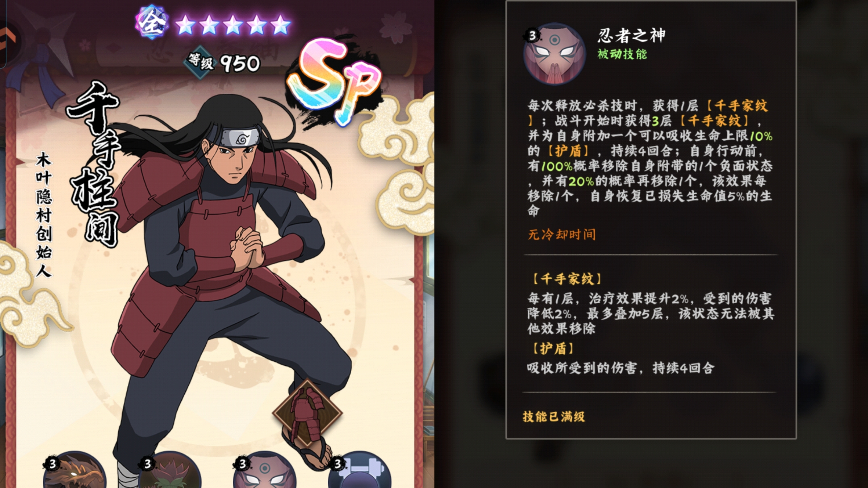Viewport: 868px width, 488px height.
Task: Select the wood dragon skill icon
Action: 75,471
